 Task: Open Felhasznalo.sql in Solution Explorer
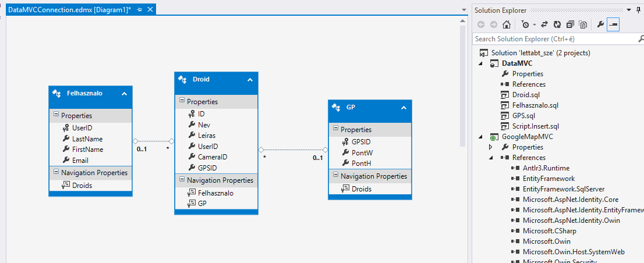tap(535, 105)
